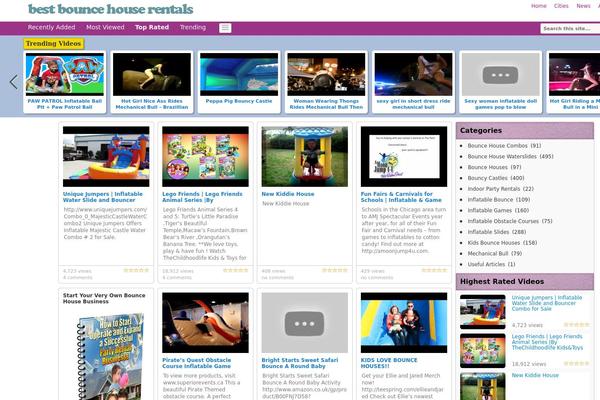Open PAW PATROL Inflatable Ball Pit title link
This screenshot has width=600, height=400.
65,104
